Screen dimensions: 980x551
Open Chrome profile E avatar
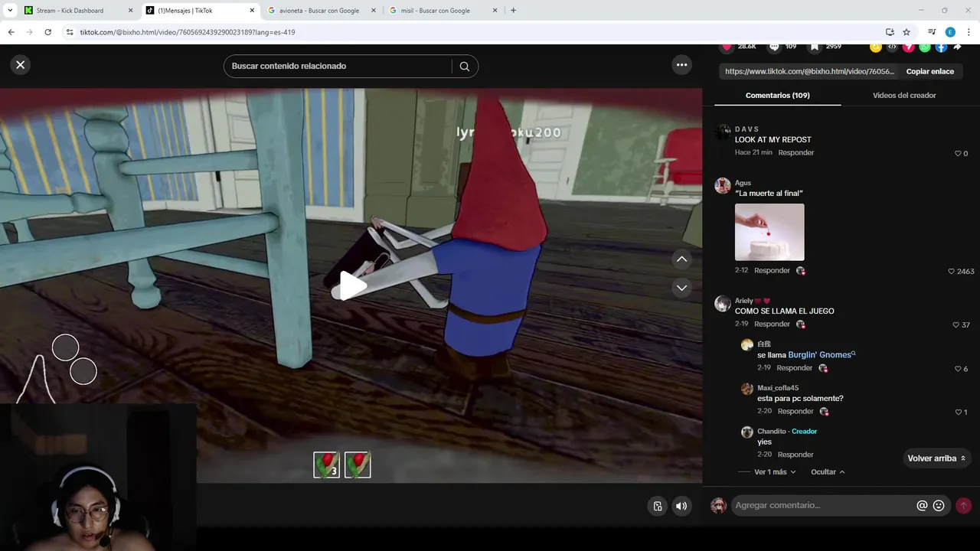950,32
